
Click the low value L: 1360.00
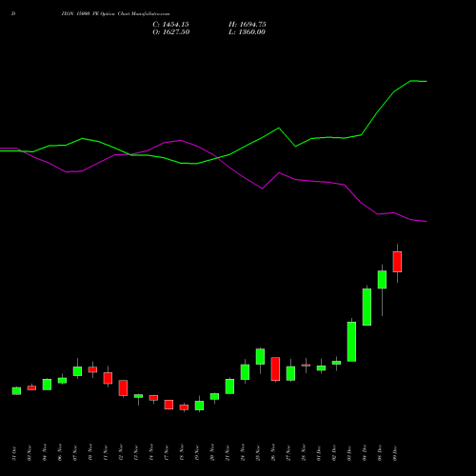pyautogui.click(x=247, y=32)
